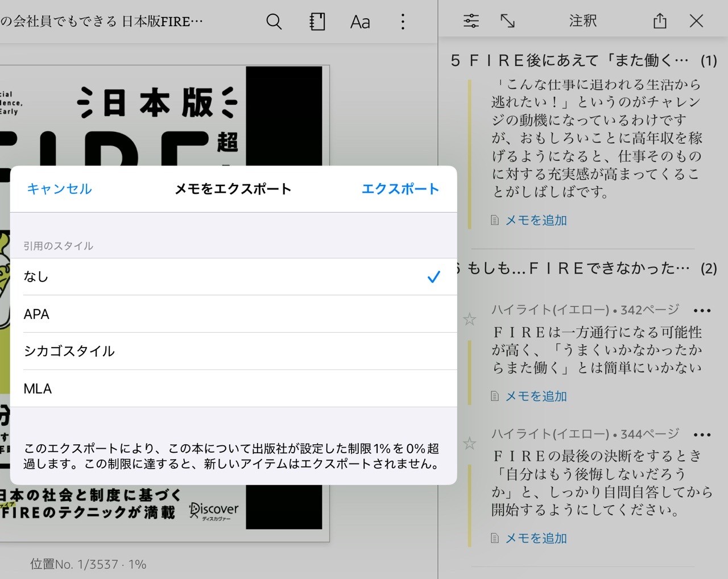Tap the share/export icon in annotations panel
728x579 pixels.
point(660,21)
